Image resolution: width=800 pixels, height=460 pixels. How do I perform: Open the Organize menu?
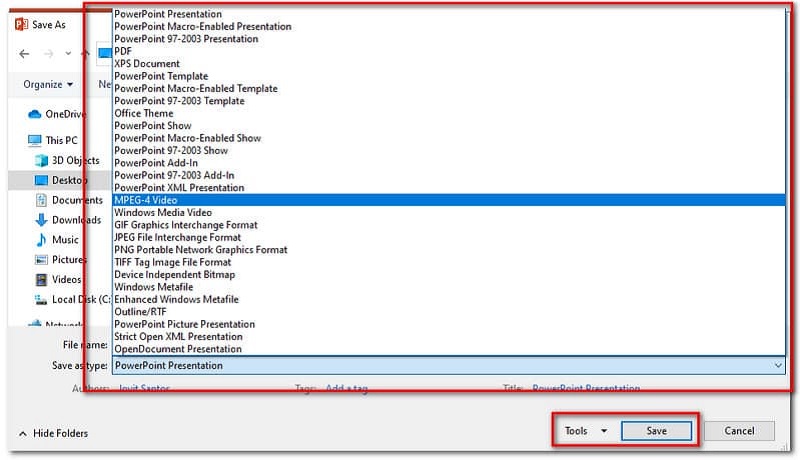(48, 84)
